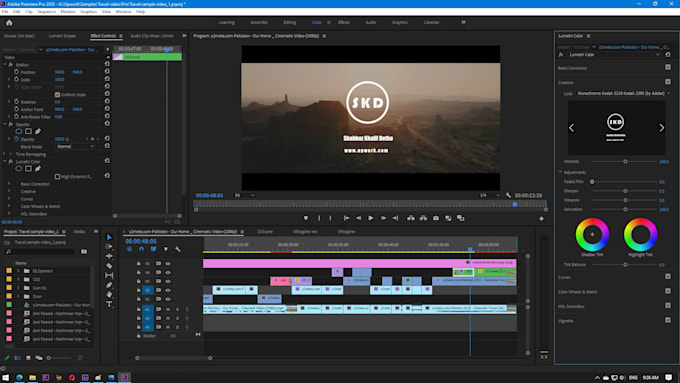Open the Sequence menu
This screenshot has width=680, height=383.
pyautogui.click(x=46, y=12)
